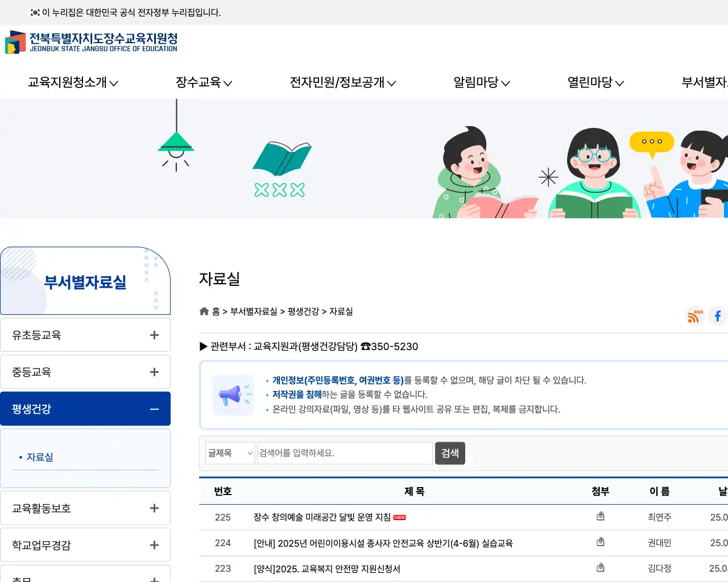Click the NEW badge beside post 225
Screen dimensions: 728x582
(x=399, y=517)
